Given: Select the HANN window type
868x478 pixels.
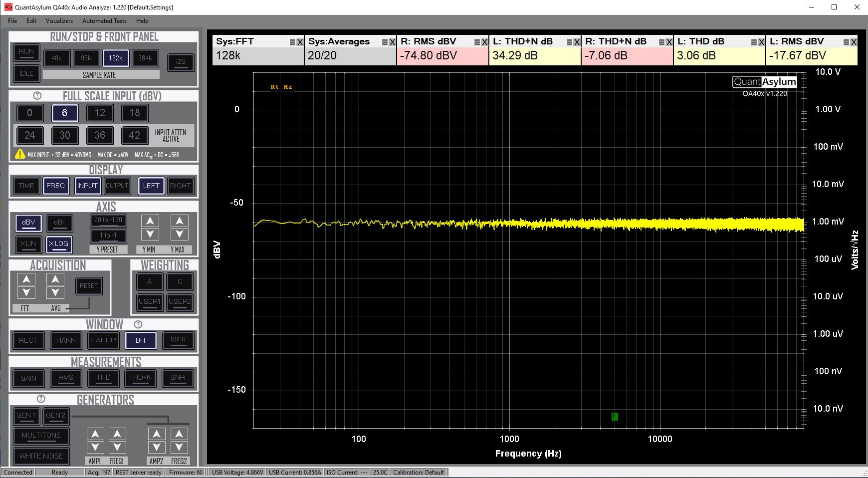Looking at the screenshot, I should [x=66, y=340].
